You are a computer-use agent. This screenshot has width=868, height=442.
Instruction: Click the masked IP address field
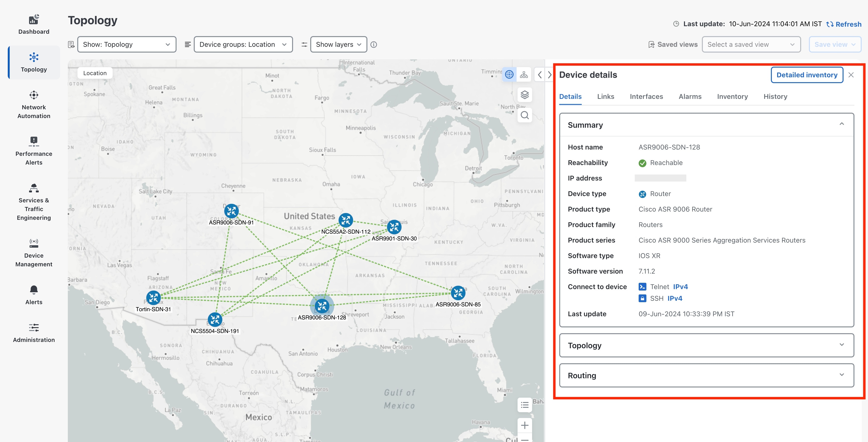[660, 178]
